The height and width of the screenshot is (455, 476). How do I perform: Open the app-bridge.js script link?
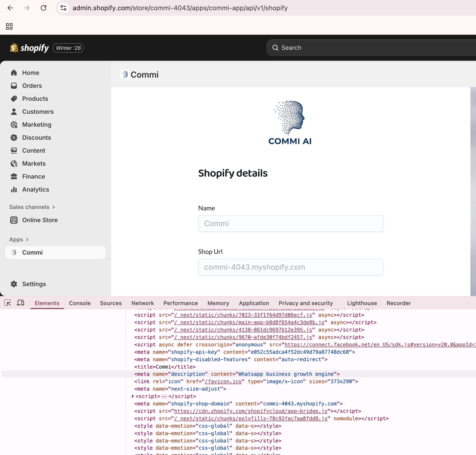250,411
